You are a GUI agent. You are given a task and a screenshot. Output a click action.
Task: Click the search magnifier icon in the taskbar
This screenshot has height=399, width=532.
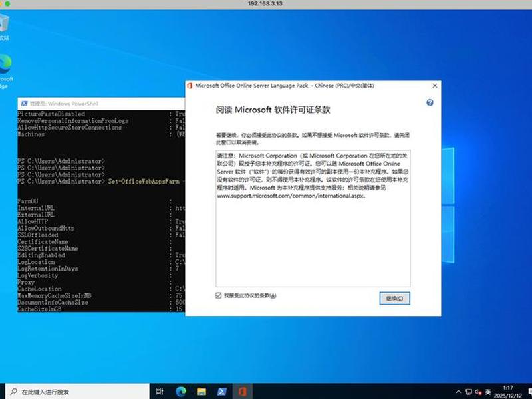coord(13,392)
